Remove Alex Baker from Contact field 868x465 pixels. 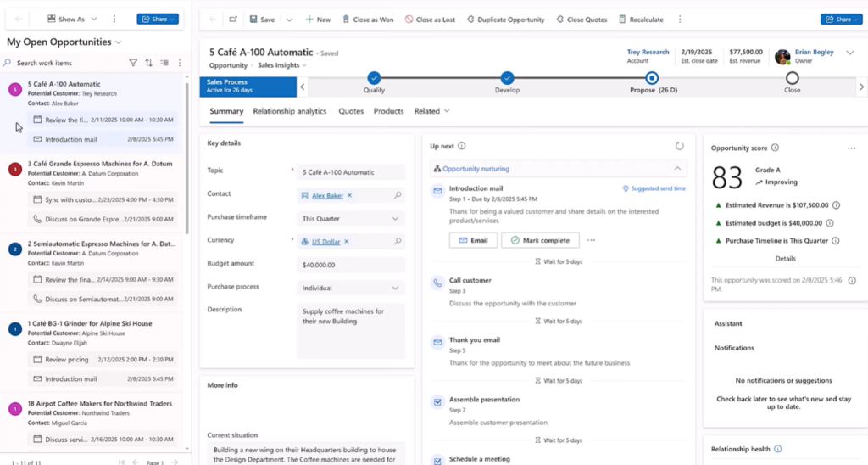click(349, 196)
